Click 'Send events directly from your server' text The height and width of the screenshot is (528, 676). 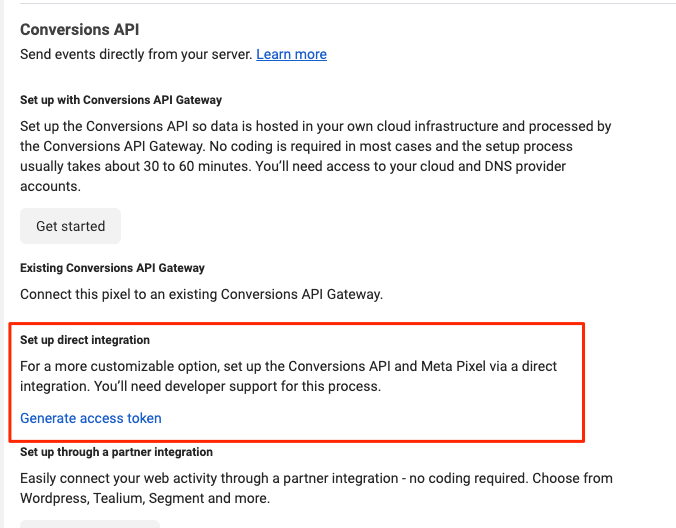tap(136, 54)
